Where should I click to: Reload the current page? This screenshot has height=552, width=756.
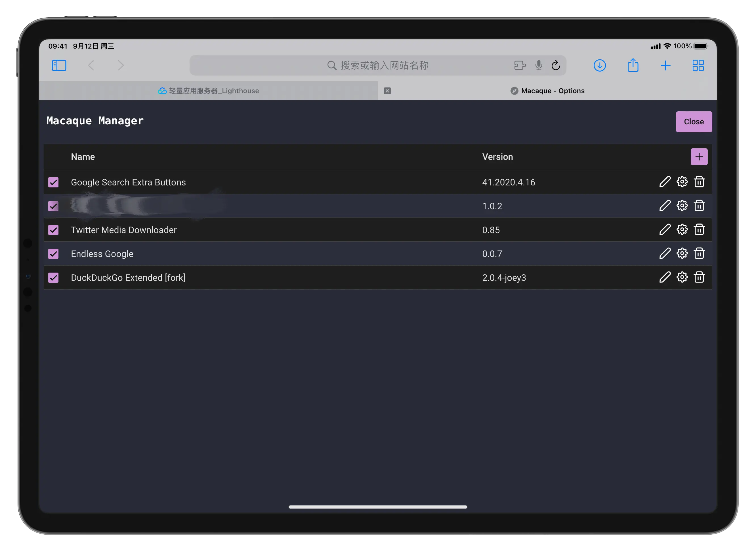[x=556, y=65]
